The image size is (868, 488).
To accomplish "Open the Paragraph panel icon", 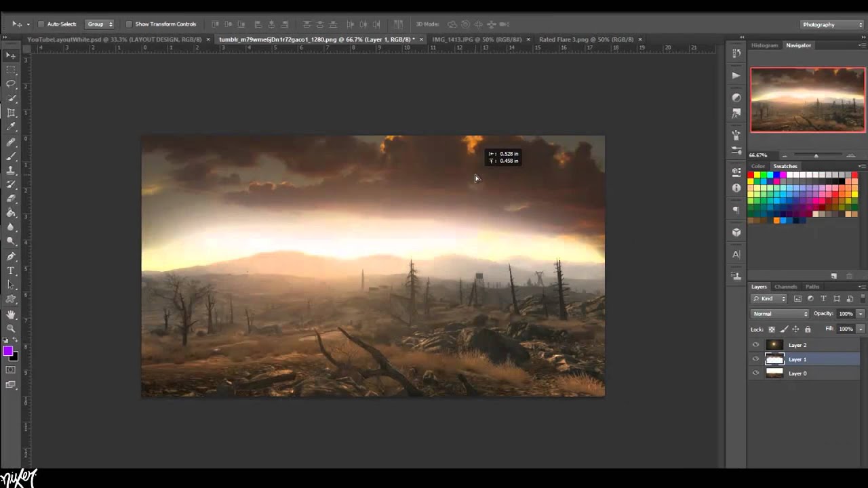I will pyautogui.click(x=736, y=210).
